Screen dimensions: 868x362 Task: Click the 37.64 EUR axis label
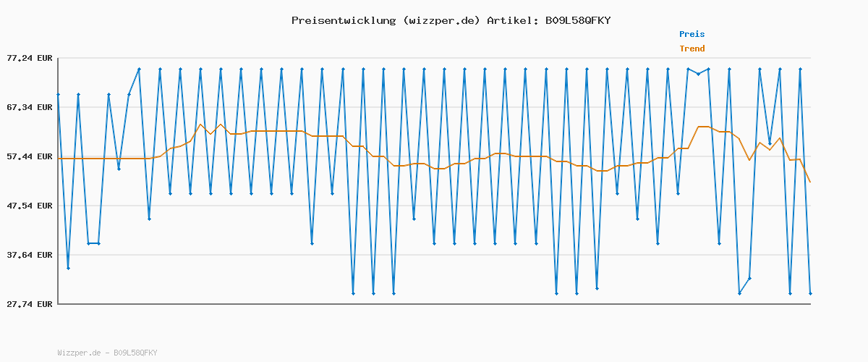point(30,255)
